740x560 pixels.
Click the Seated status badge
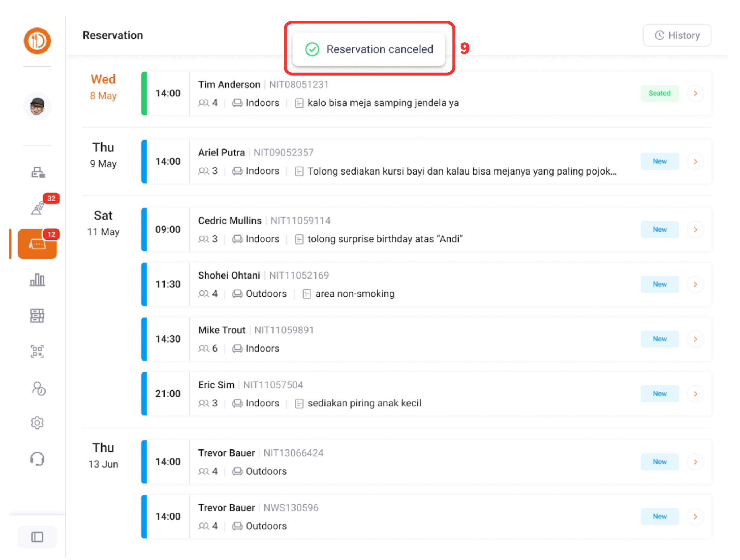[x=659, y=94]
